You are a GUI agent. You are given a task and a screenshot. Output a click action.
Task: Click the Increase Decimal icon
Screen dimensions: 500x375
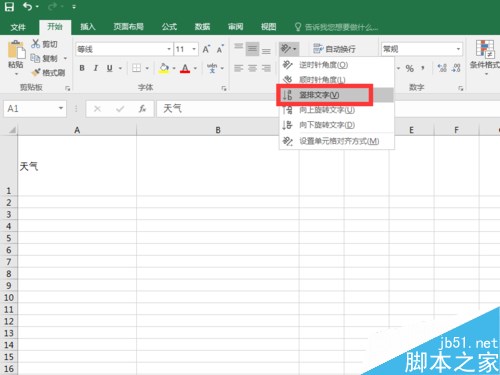(442, 68)
